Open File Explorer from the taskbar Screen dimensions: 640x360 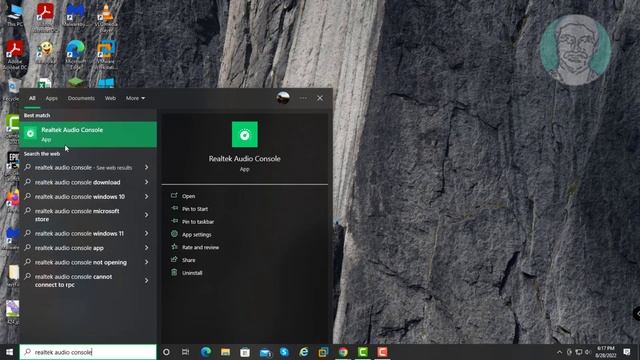[x=225, y=352]
